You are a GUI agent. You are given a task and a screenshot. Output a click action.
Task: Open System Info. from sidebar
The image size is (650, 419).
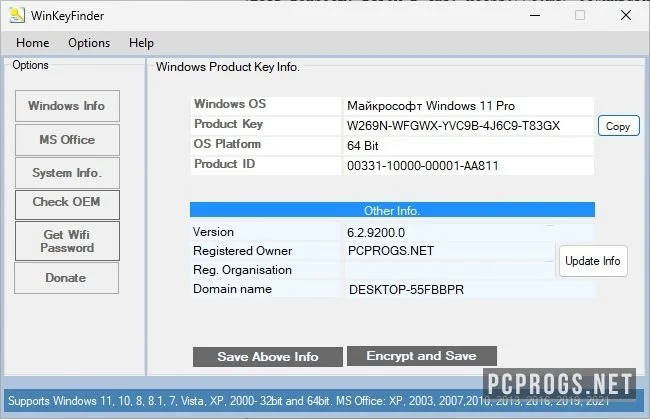pos(67,173)
